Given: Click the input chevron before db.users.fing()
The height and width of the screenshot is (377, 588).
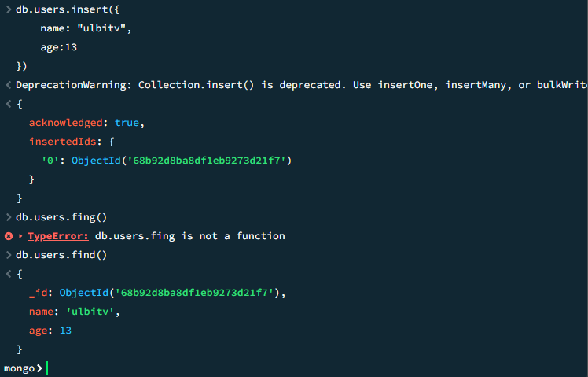Looking at the screenshot, I should click(9, 217).
